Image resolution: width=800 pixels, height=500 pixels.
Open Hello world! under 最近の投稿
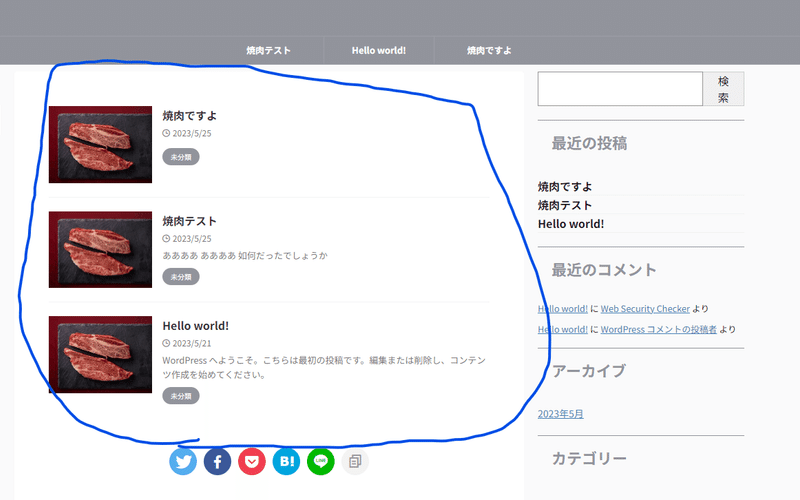coord(571,224)
